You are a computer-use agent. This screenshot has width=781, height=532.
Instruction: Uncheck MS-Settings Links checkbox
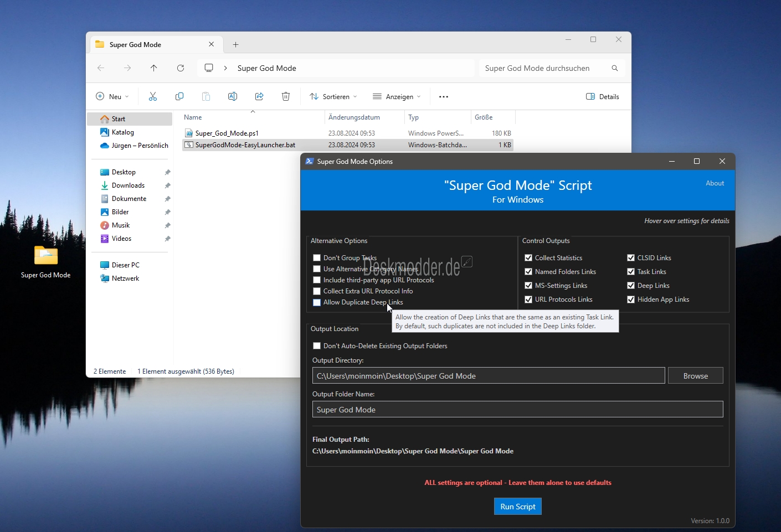528,286
